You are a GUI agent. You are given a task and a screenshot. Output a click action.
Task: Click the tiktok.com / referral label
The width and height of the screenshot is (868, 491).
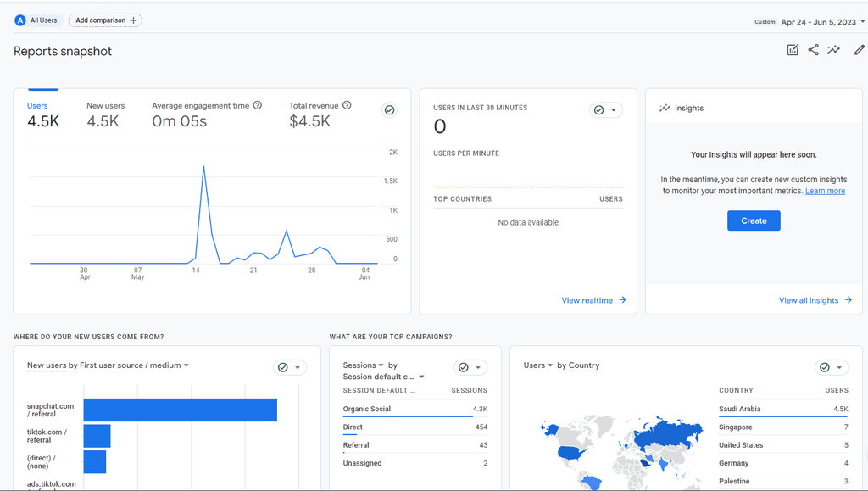(x=47, y=436)
